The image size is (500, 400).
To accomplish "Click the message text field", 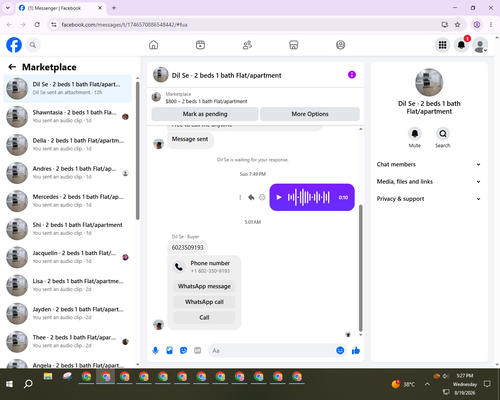I will (x=272, y=350).
